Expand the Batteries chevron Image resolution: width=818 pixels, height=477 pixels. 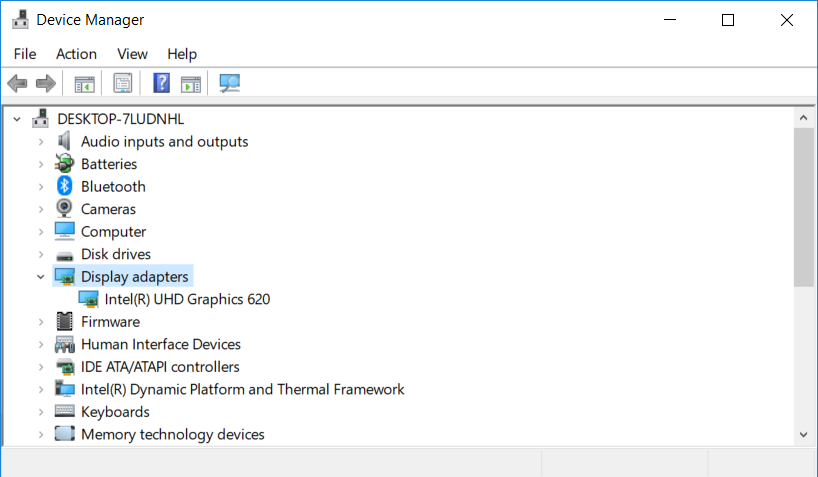[x=41, y=164]
